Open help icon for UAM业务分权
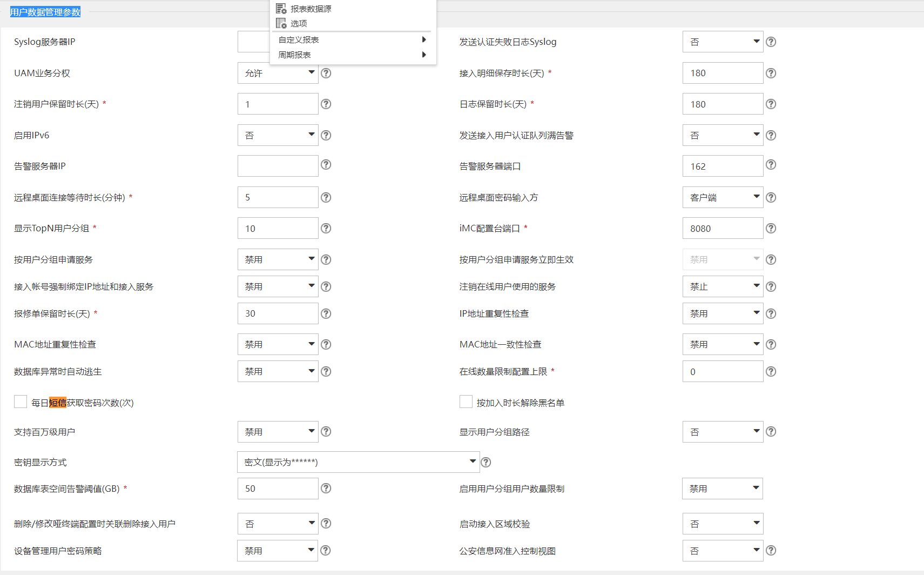 point(326,73)
